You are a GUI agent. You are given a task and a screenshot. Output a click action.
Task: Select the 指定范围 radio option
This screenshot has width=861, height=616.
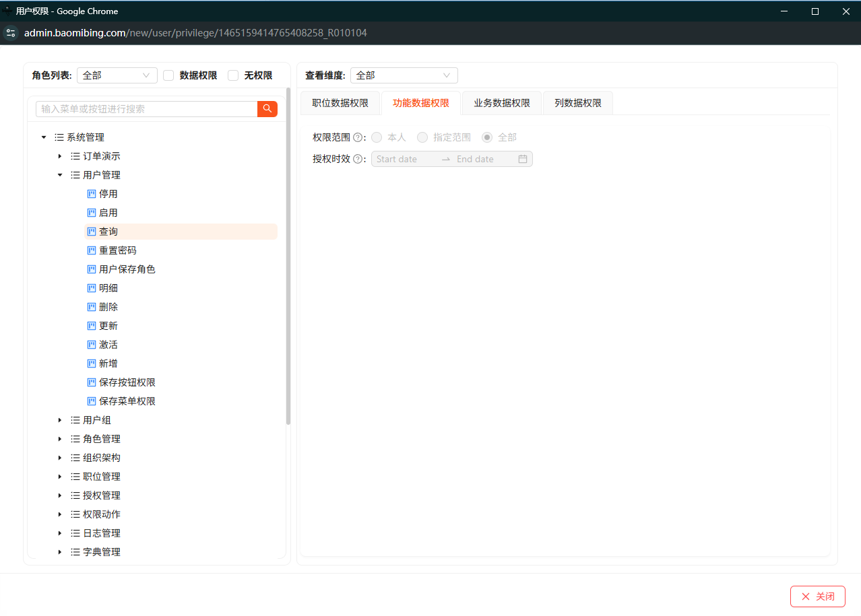(x=422, y=137)
